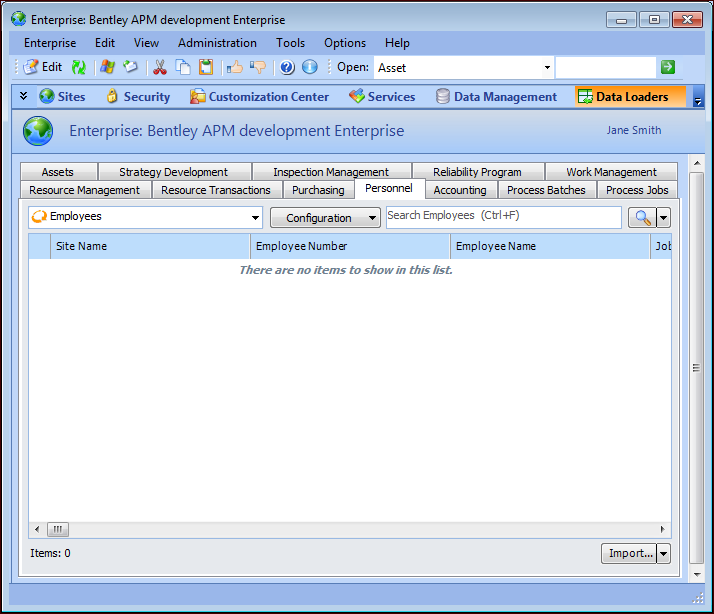Click the tag icon beside the Windows flag
Viewport: 714px width, 614px height.
(130, 67)
